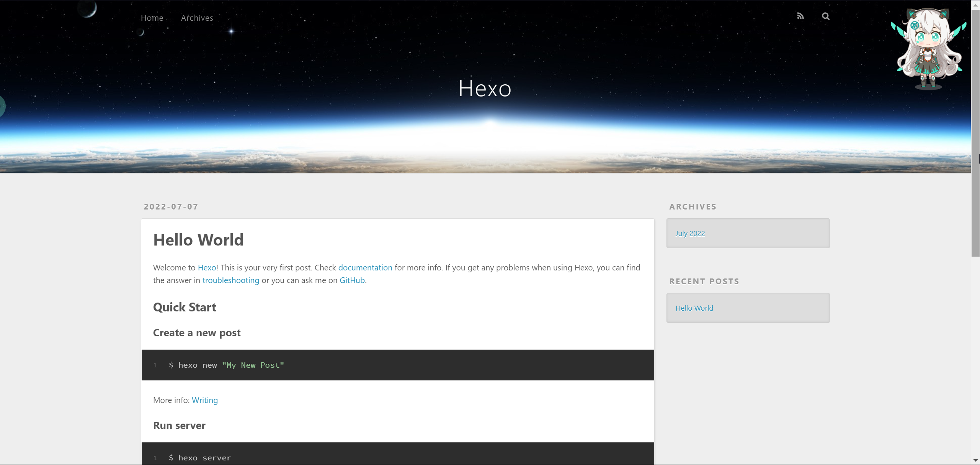Open the Hello World post title
This screenshot has height=465, width=980.
tap(198, 240)
